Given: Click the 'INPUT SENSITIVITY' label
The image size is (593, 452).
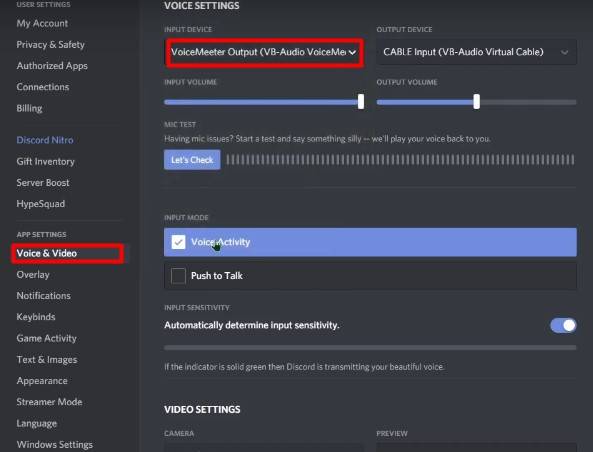Looking at the screenshot, I should tap(197, 308).
